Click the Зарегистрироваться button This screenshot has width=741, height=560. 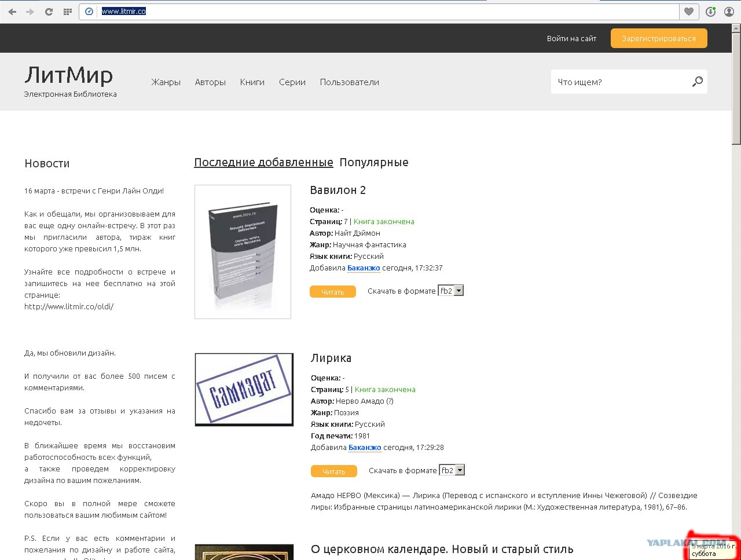point(659,38)
